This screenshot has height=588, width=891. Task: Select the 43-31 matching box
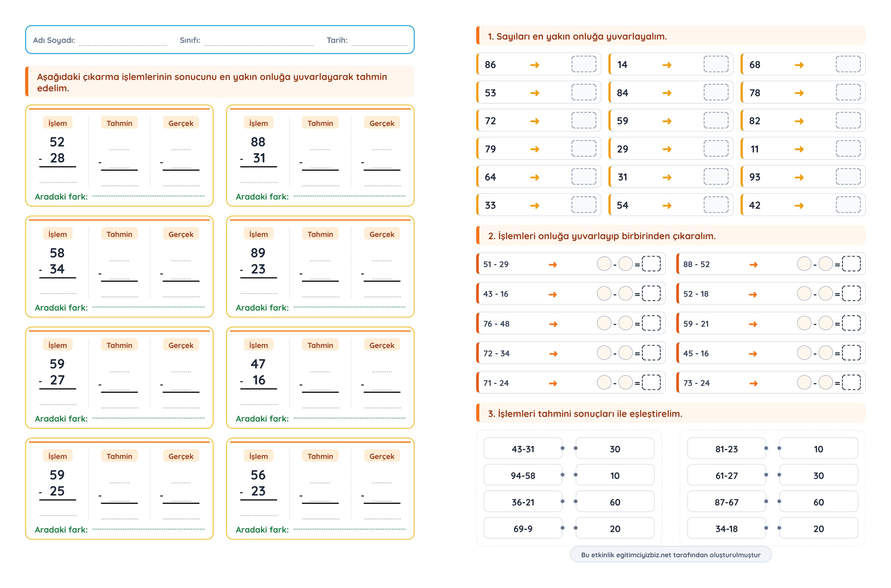(x=523, y=448)
